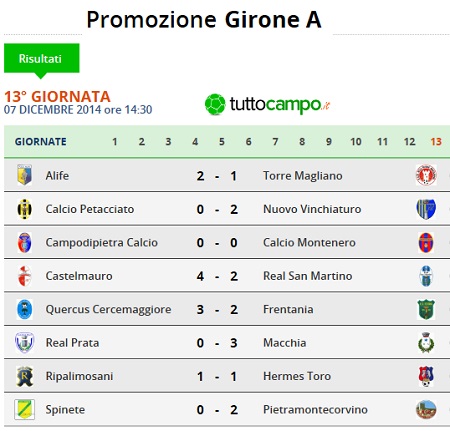The image size is (450, 431).
Task: Click the Nuovo Vinchiaturo shield logo
Action: [x=426, y=209]
